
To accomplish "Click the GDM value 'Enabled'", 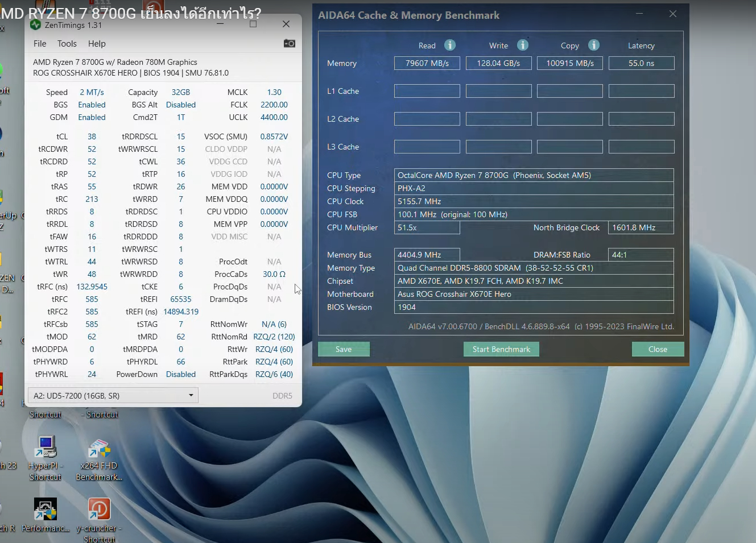I will pos(92,117).
